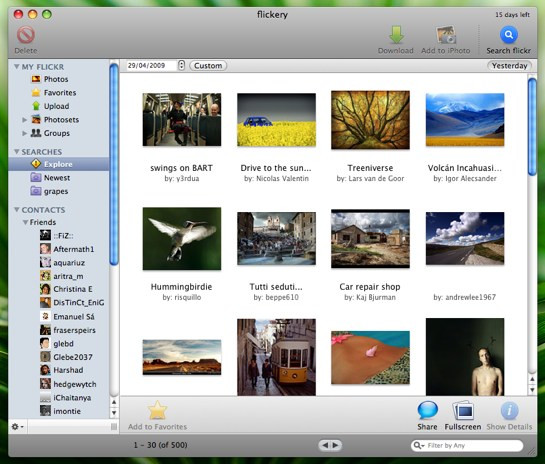Click the Add to iPhoto icon

[446, 35]
